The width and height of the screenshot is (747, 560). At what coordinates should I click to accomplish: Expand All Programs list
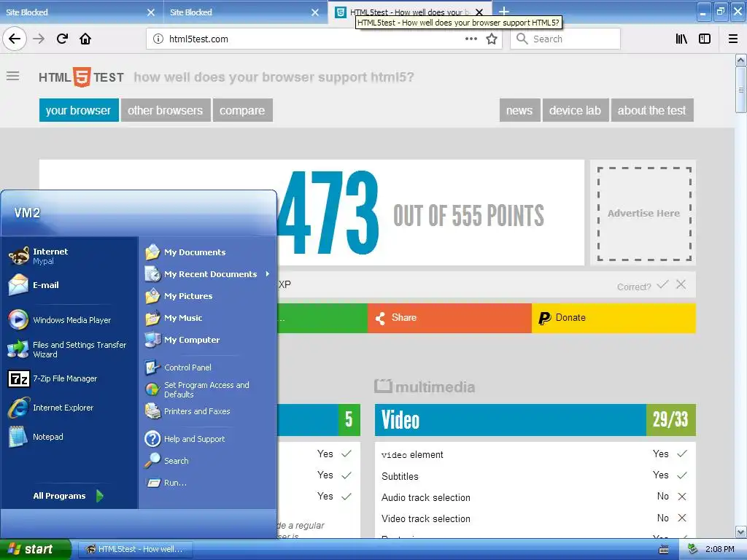pos(68,496)
